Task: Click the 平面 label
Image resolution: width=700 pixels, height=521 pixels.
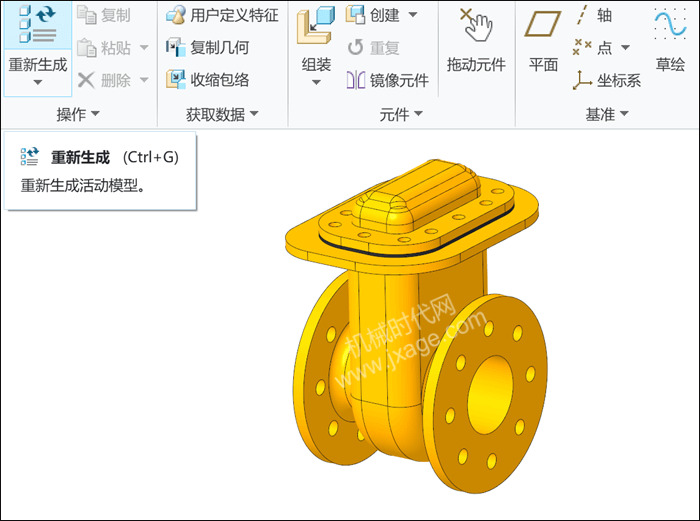Action: point(543,65)
